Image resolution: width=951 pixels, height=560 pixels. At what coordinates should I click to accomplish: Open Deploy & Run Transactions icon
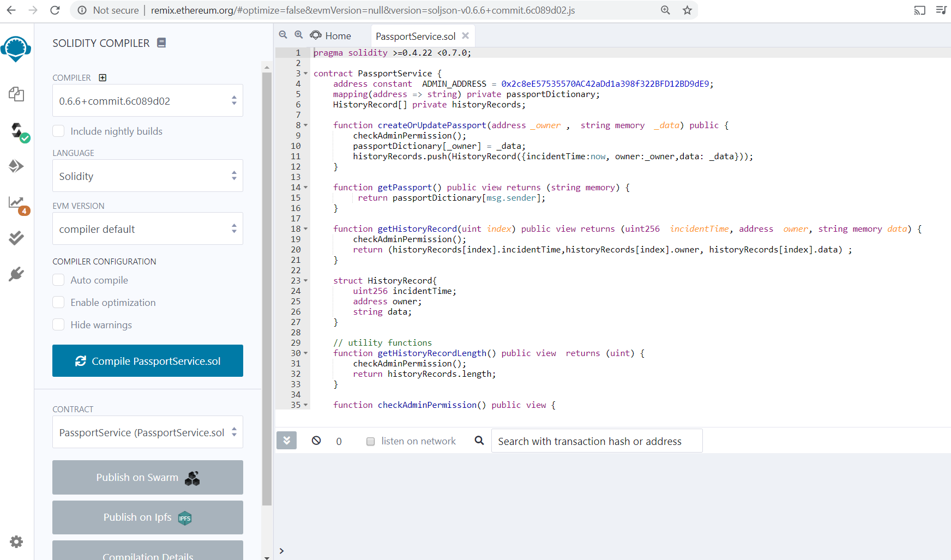click(16, 166)
